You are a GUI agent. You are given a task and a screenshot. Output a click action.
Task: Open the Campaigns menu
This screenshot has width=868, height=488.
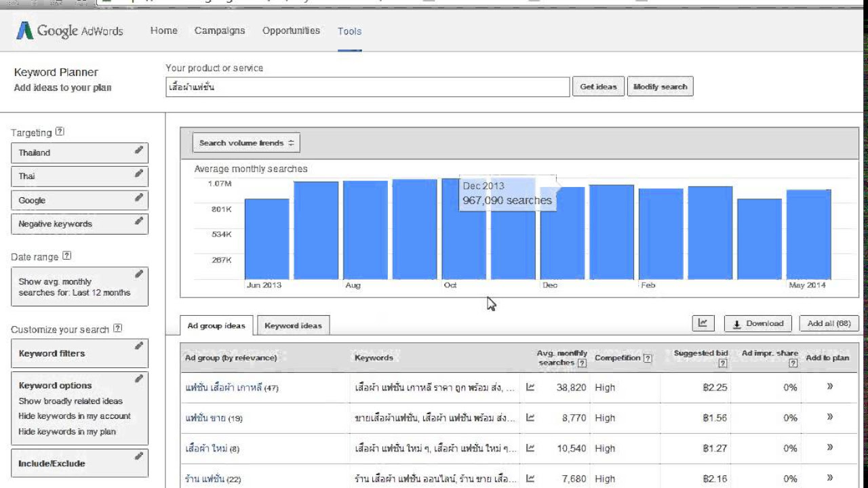(220, 30)
